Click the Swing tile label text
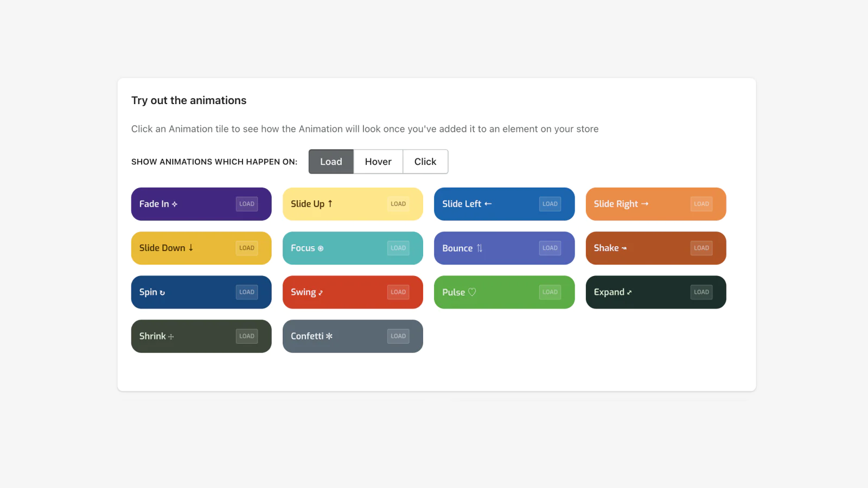The width and height of the screenshot is (868, 488). point(303,292)
